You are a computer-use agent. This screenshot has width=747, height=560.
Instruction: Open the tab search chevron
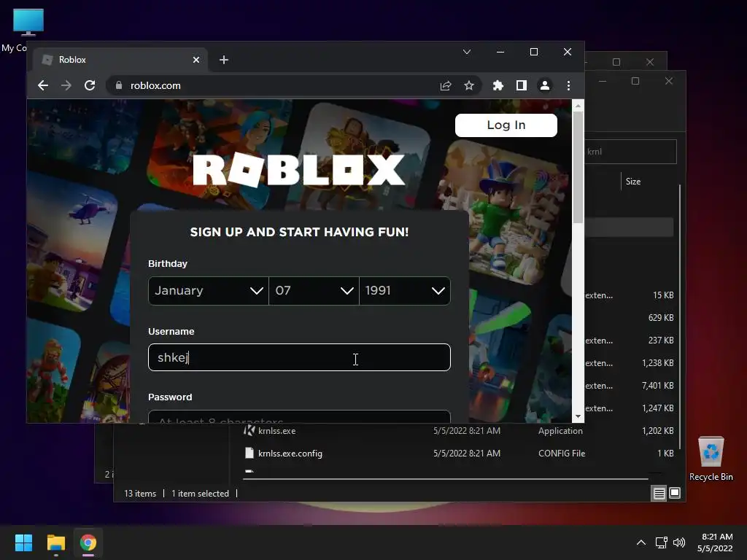click(467, 52)
